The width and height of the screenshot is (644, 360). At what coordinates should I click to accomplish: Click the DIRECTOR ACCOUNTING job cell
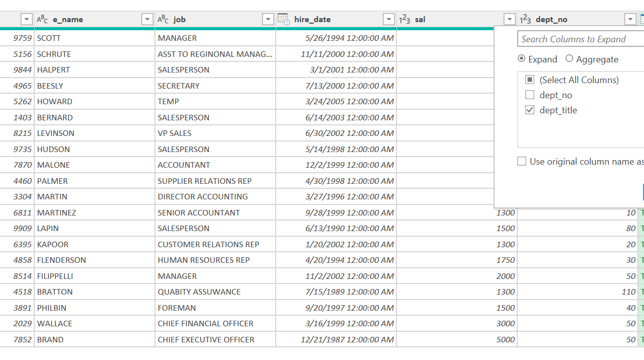point(215,197)
